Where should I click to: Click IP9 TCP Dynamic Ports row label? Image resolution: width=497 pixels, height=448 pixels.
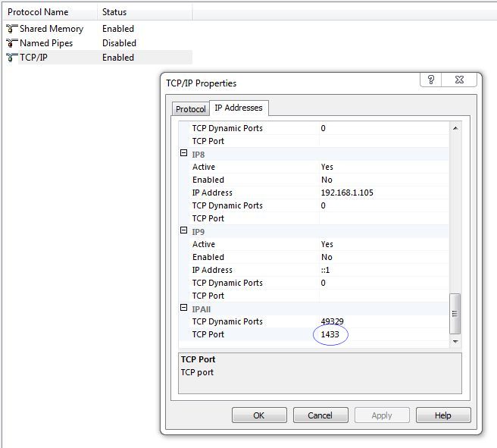pos(227,283)
